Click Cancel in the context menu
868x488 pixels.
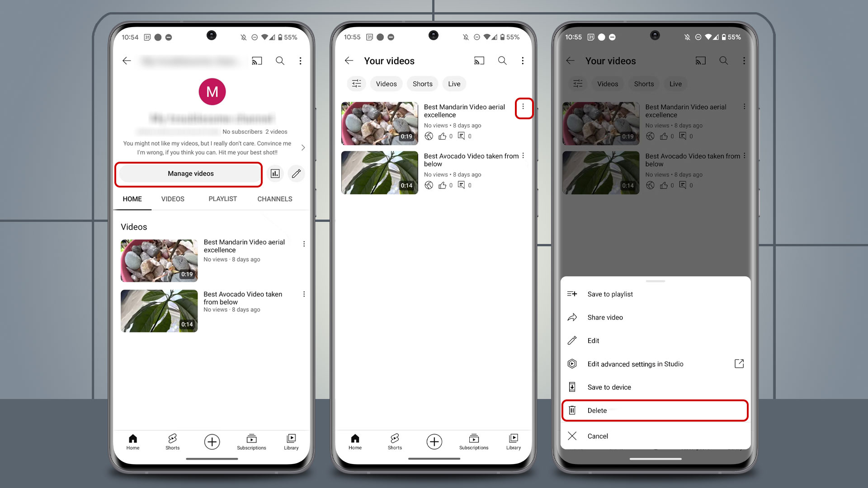597,436
